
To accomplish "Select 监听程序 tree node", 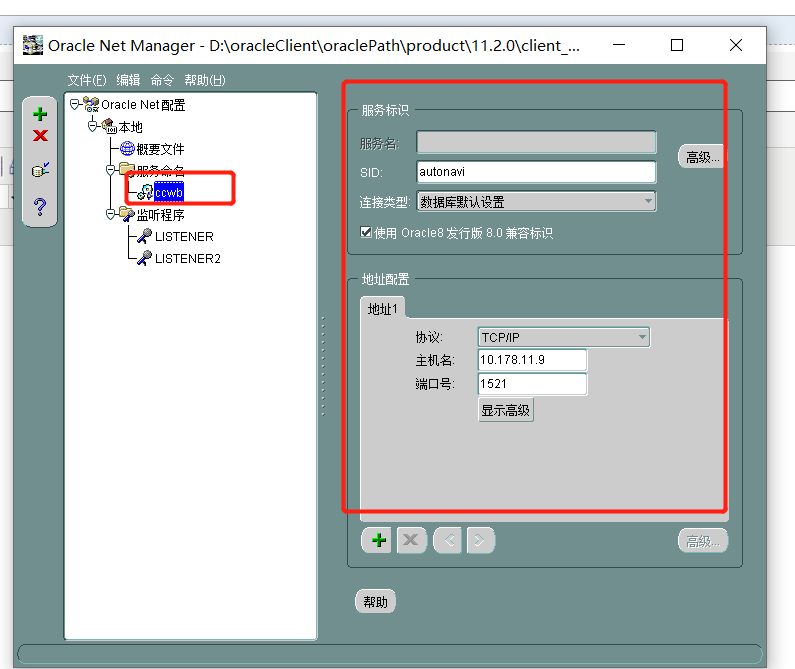I will tap(160, 215).
